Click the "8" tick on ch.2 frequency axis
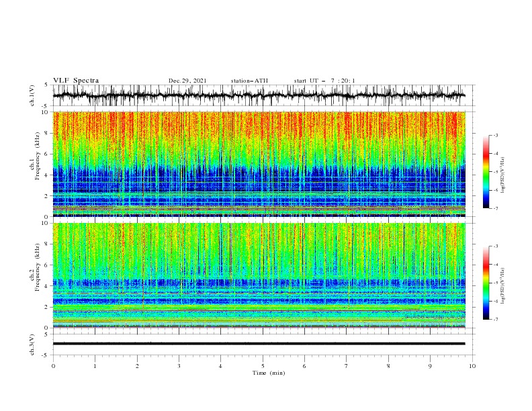The width and height of the screenshot is (532, 411). click(x=47, y=244)
